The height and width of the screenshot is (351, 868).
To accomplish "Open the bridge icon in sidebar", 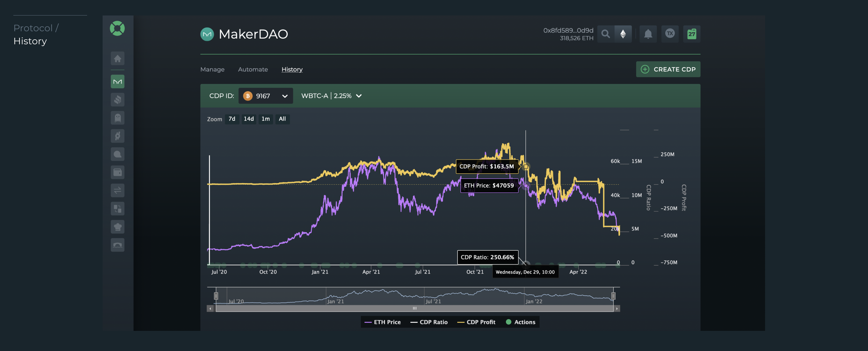I will click(x=117, y=245).
